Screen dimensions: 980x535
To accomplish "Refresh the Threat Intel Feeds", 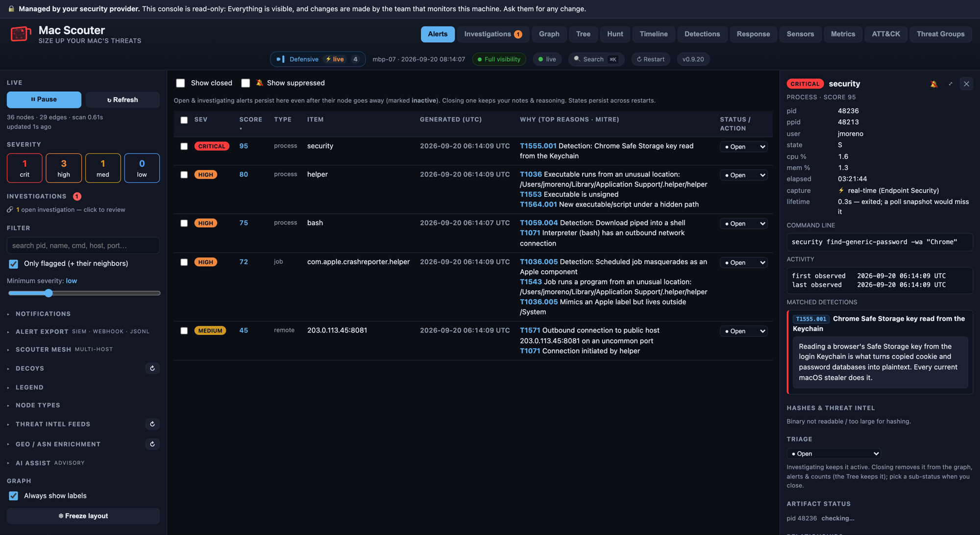I will (152, 424).
